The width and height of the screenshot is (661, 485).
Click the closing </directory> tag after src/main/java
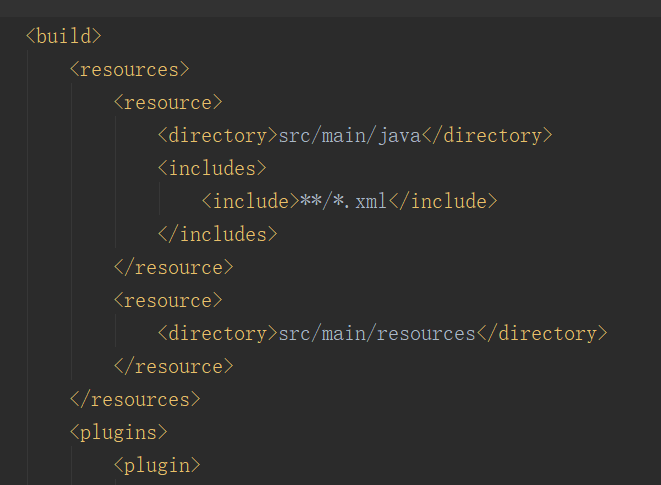point(487,136)
